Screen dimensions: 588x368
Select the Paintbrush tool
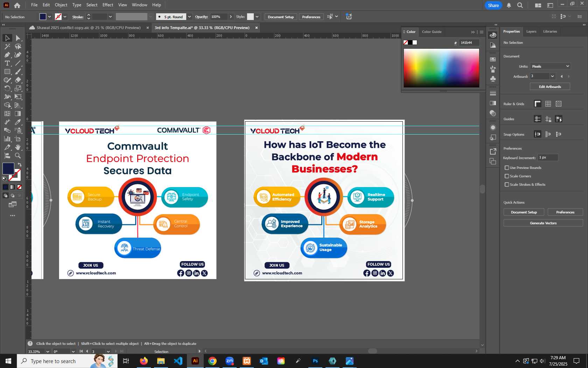(18, 71)
